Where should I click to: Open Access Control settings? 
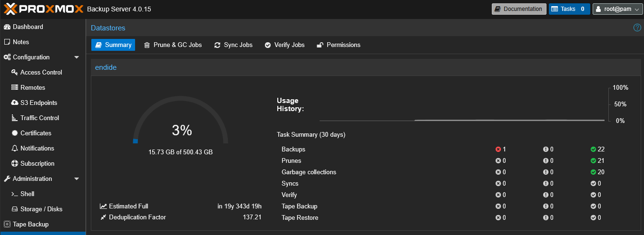41,72
